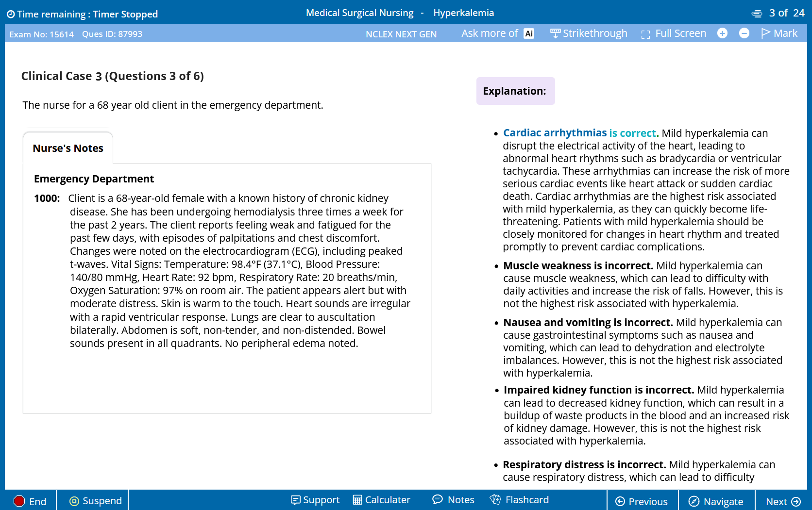The height and width of the screenshot is (510, 812).
Task: Increase text size with plus icon
Action: coord(722,33)
